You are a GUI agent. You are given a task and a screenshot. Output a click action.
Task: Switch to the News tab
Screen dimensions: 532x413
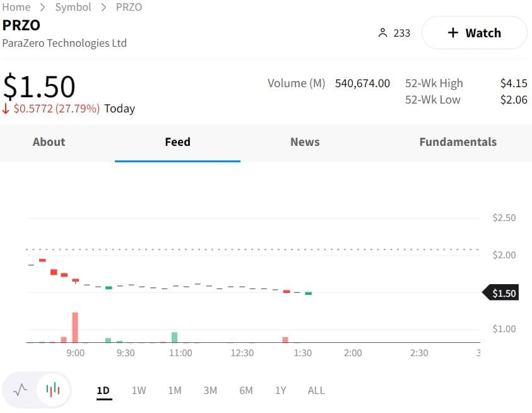point(305,142)
